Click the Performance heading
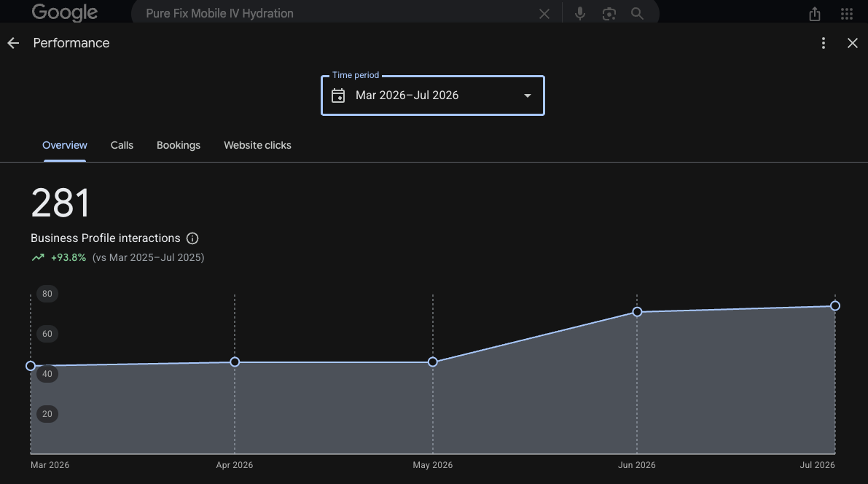 71,43
